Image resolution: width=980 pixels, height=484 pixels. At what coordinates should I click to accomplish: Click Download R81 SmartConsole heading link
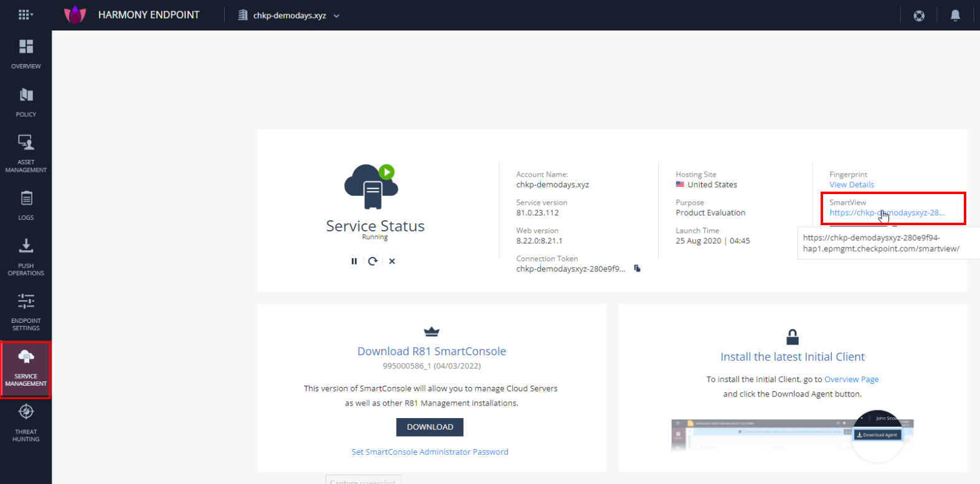click(431, 351)
